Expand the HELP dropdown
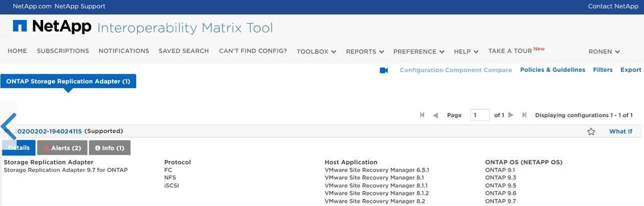Image resolution: width=644 pixels, height=206 pixels. [466, 52]
